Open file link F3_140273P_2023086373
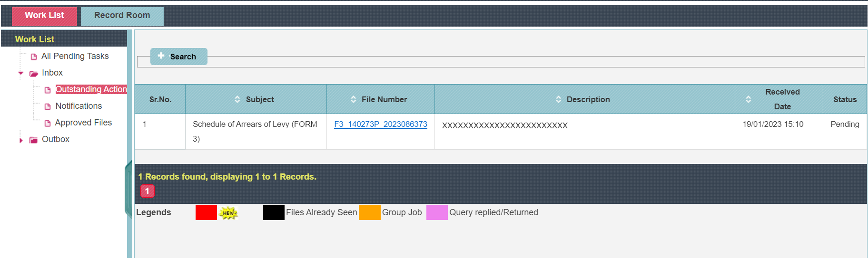This screenshot has width=868, height=258. pos(381,124)
